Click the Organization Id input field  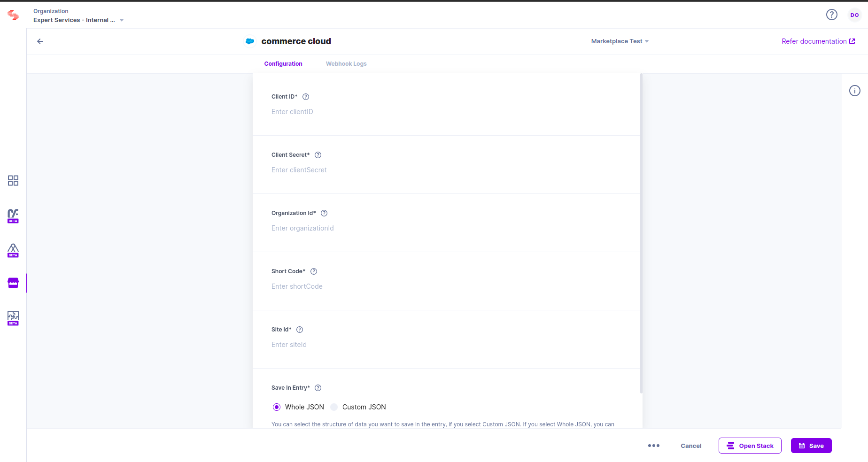pyautogui.click(x=446, y=228)
